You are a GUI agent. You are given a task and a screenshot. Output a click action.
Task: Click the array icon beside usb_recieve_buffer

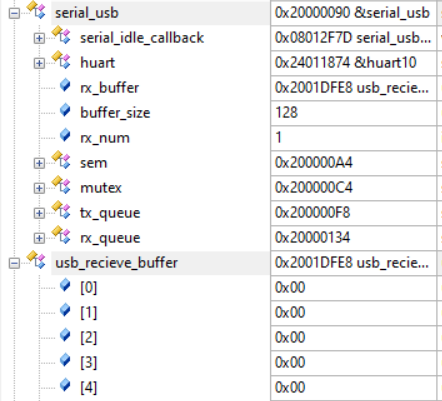tap(36, 260)
